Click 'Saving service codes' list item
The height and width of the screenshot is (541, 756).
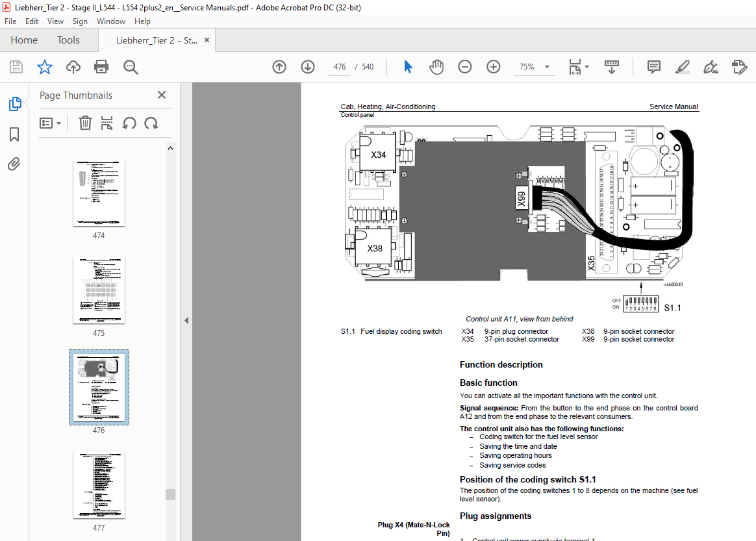point(512,465)
